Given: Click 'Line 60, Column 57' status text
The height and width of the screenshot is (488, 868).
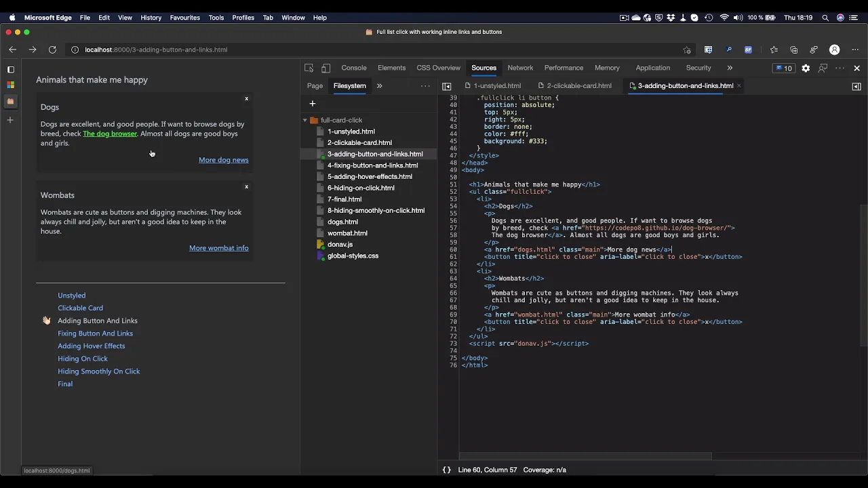Looking at the screenshot, I should [487, 470].
